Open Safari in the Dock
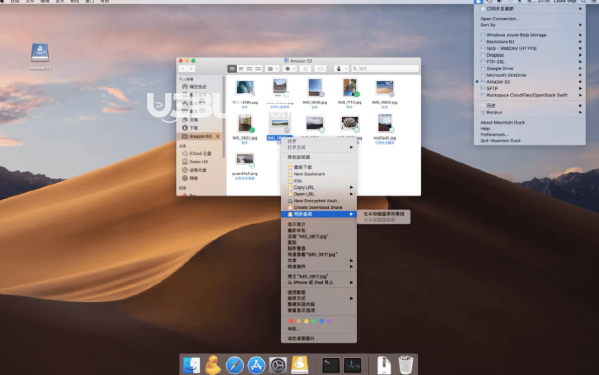Screen dimensions: 599x375 [x=235, y=365]
